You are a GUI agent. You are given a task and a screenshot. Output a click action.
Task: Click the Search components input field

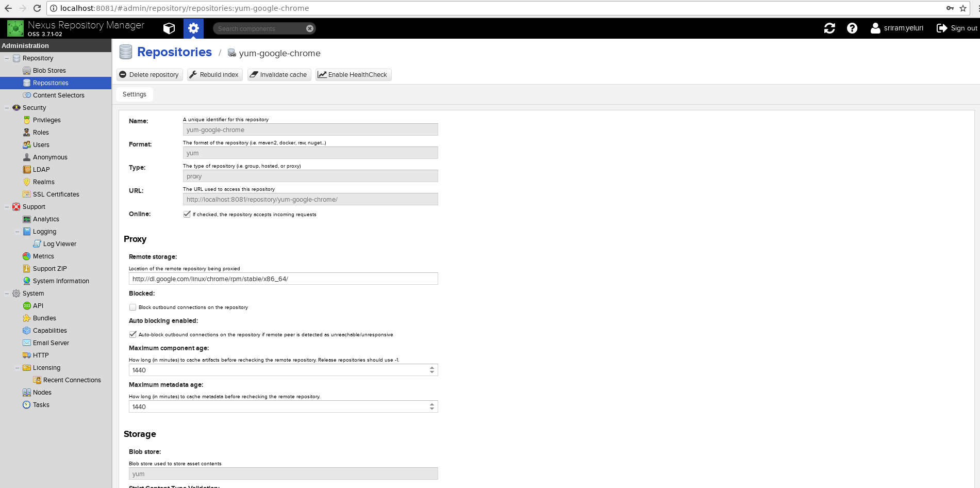(258, 28)
